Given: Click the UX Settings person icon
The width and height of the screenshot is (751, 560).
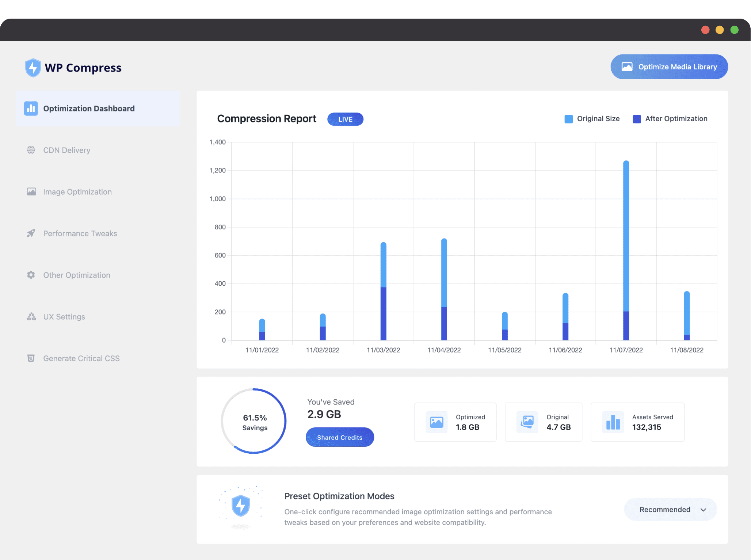Looking at the screenshot, I should [31, 316].
